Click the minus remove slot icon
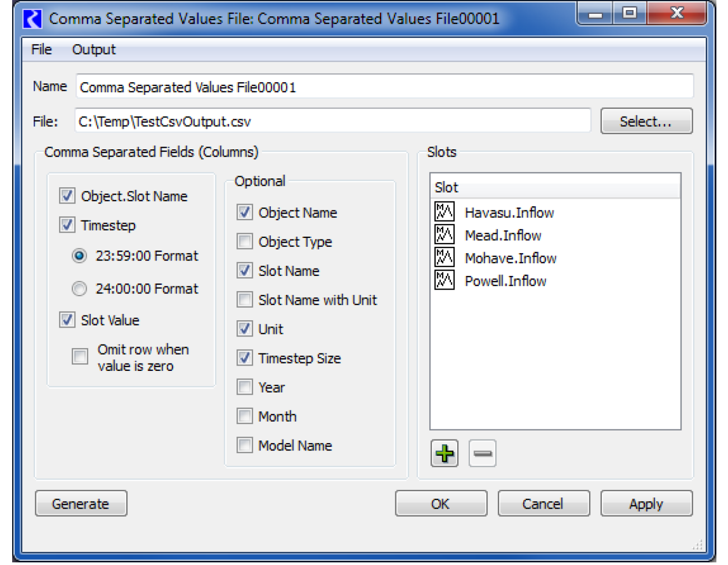The image size is (728, 565). coord(482,453)
